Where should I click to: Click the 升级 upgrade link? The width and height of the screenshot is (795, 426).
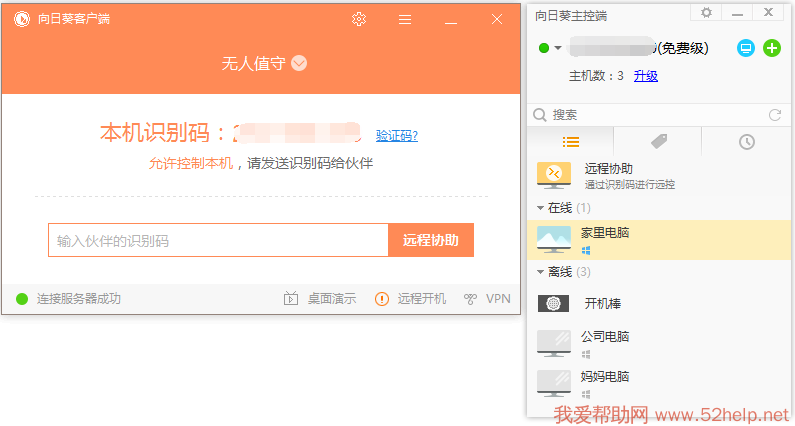tap(645, 76)
